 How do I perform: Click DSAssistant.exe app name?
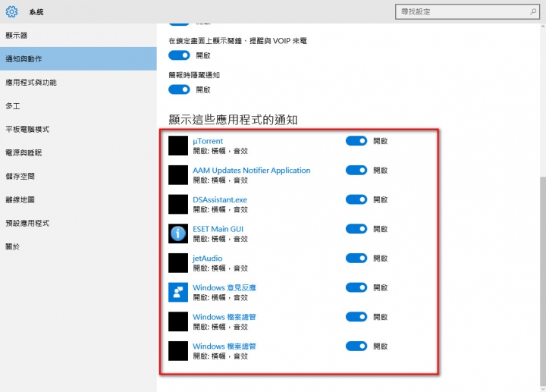point(220,199)
